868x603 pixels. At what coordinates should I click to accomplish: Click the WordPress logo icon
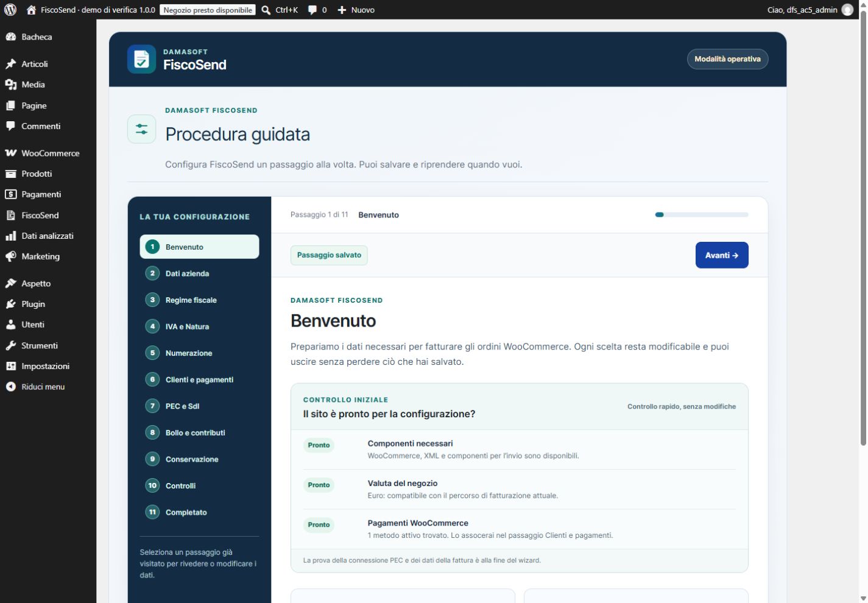pos(10,10)
